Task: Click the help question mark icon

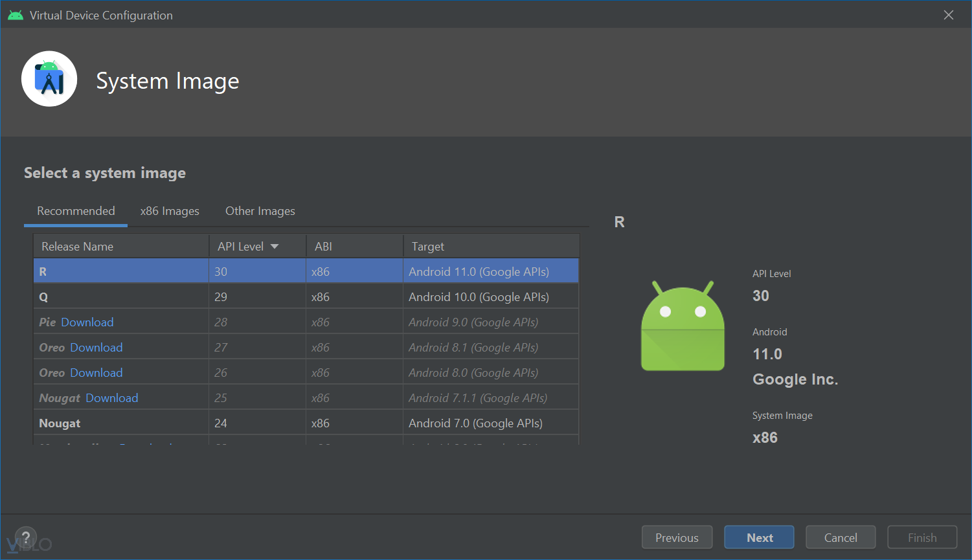Action: click(26, 537)
